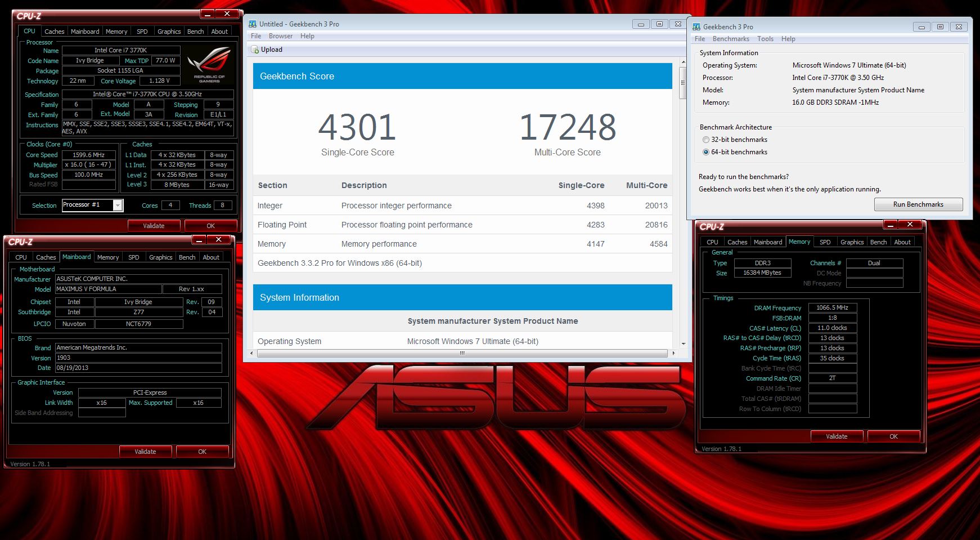
Task: Click scroll right arrow in Geekbench results
Action: [673, 354]
